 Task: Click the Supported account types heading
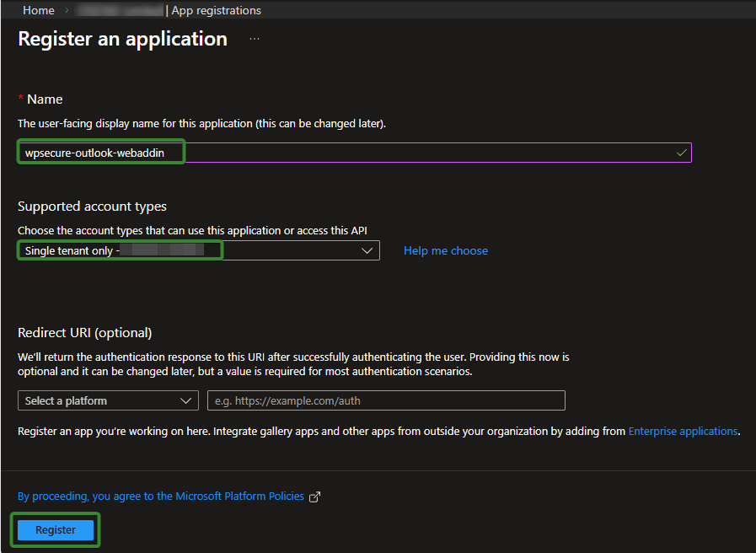point(92,207)
